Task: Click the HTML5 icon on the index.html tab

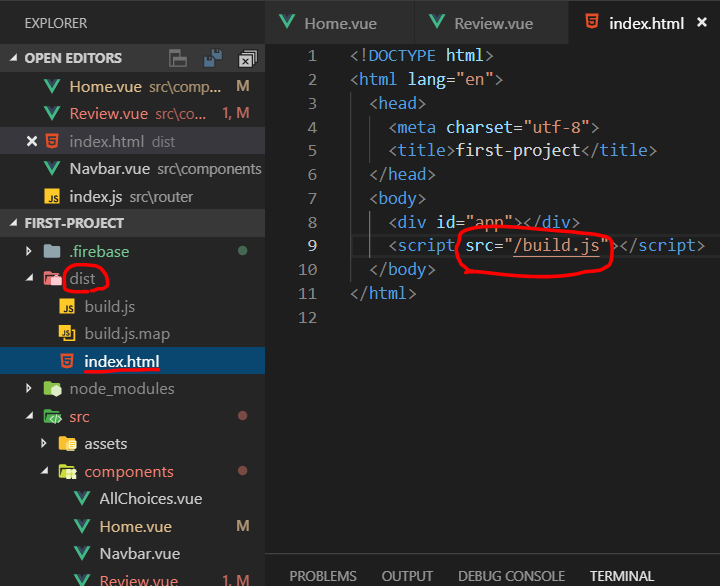Action: (592, 21)
